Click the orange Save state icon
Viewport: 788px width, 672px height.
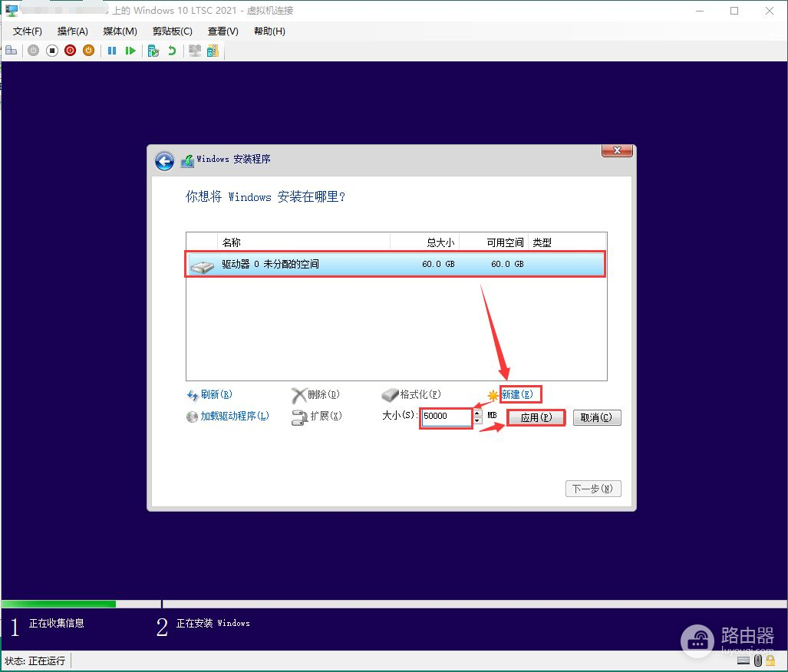tap(88, 51)
